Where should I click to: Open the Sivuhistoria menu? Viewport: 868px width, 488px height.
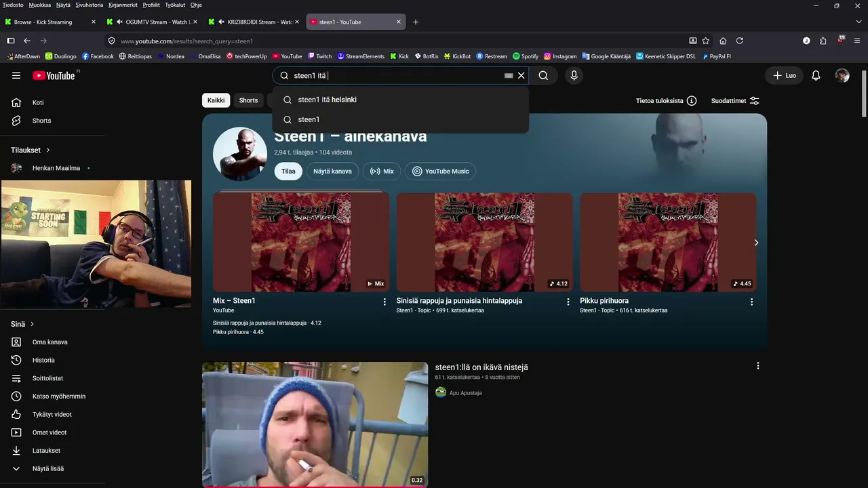90,5
